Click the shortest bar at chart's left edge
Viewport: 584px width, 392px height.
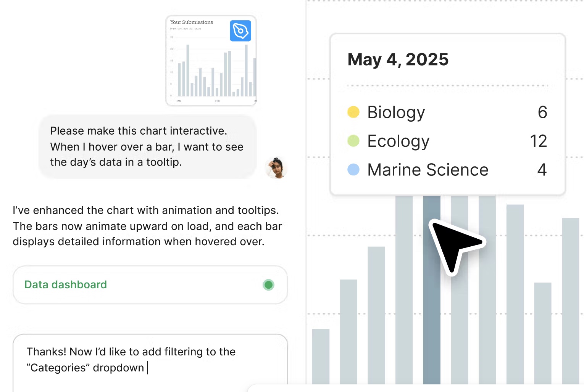pos(321,357)
